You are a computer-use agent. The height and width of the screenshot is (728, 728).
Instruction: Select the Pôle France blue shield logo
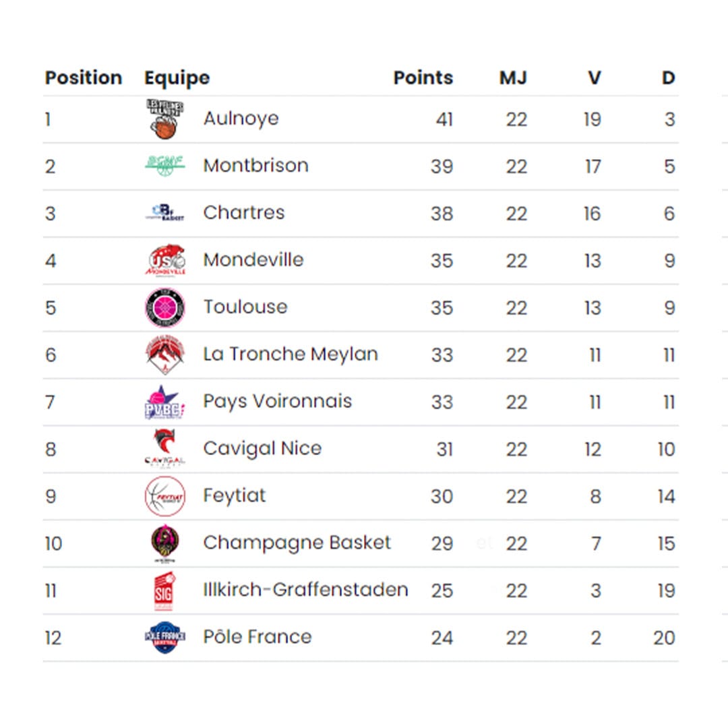[165, 638]
